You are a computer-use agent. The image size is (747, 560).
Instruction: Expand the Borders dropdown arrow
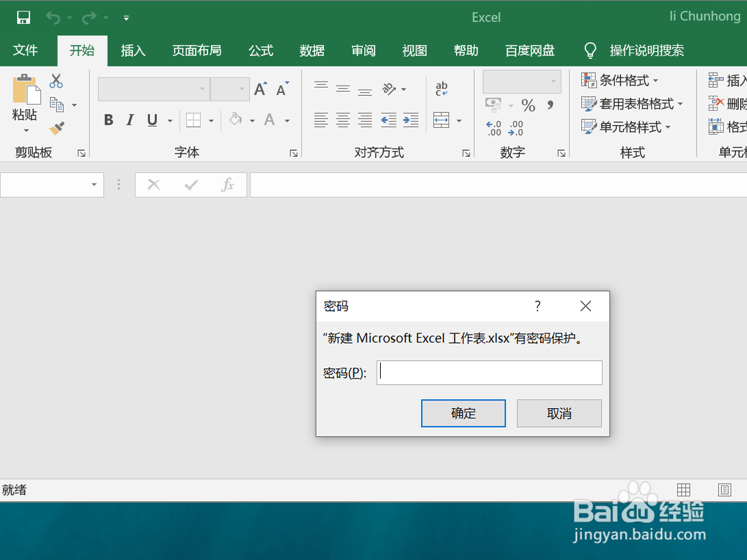point(211,121)
